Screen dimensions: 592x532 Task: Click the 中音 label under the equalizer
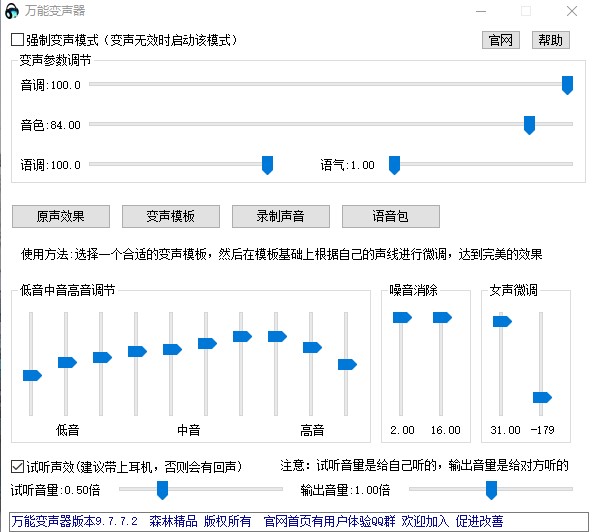(x=189, y=430)
